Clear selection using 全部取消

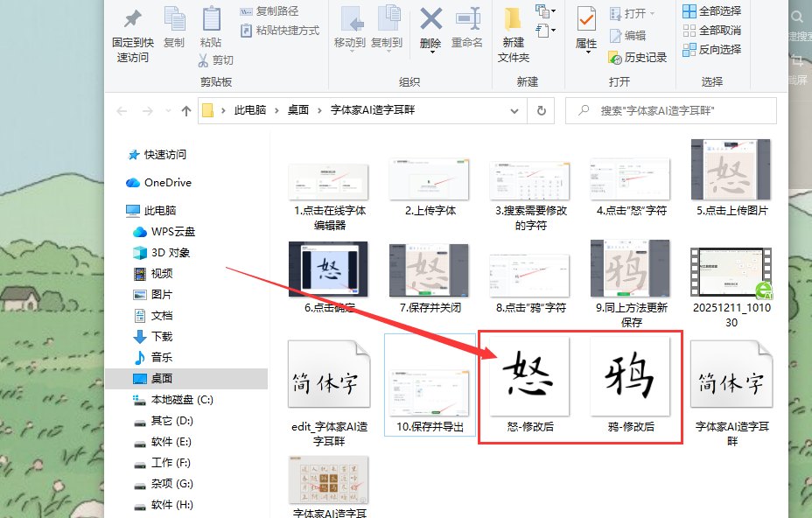[713, 29]
